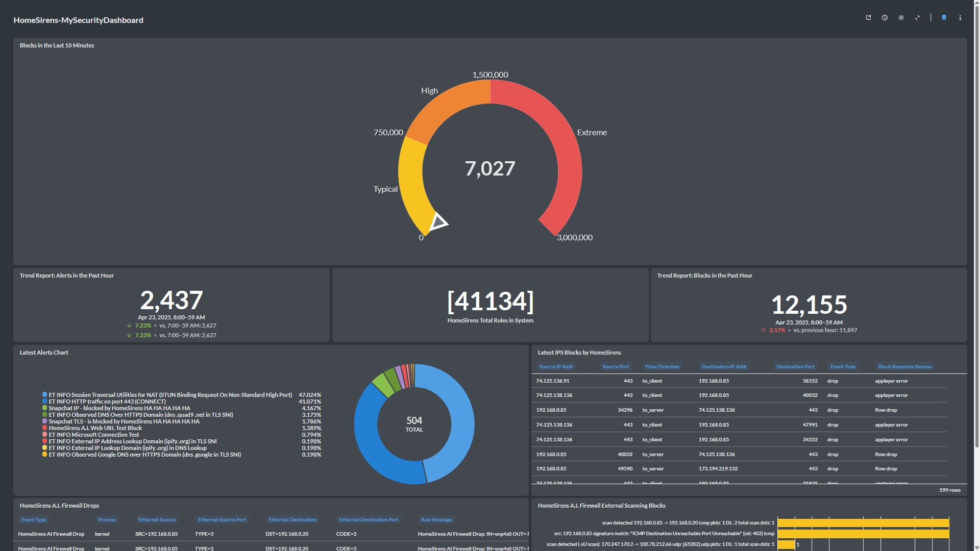This screenshot has height=551, width=980.
Task: Sort by Destination Port column header
Action: click(x=795, y=367)
